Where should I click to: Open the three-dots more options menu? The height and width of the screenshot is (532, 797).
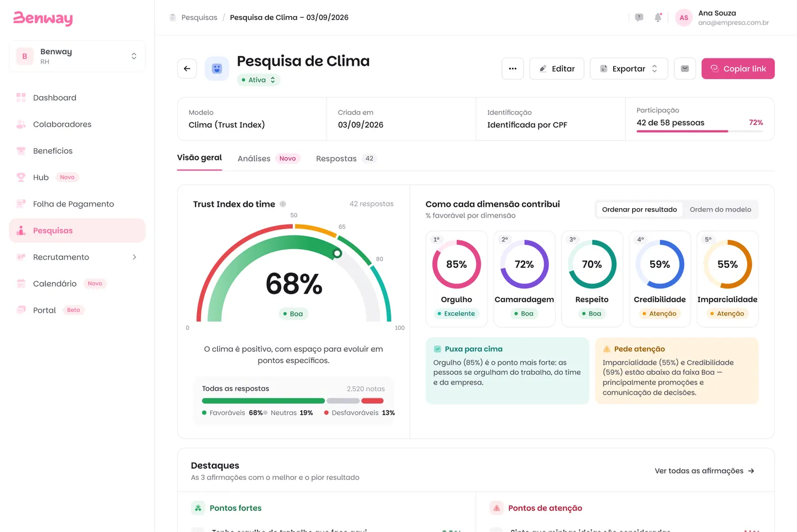pos(513,69)
